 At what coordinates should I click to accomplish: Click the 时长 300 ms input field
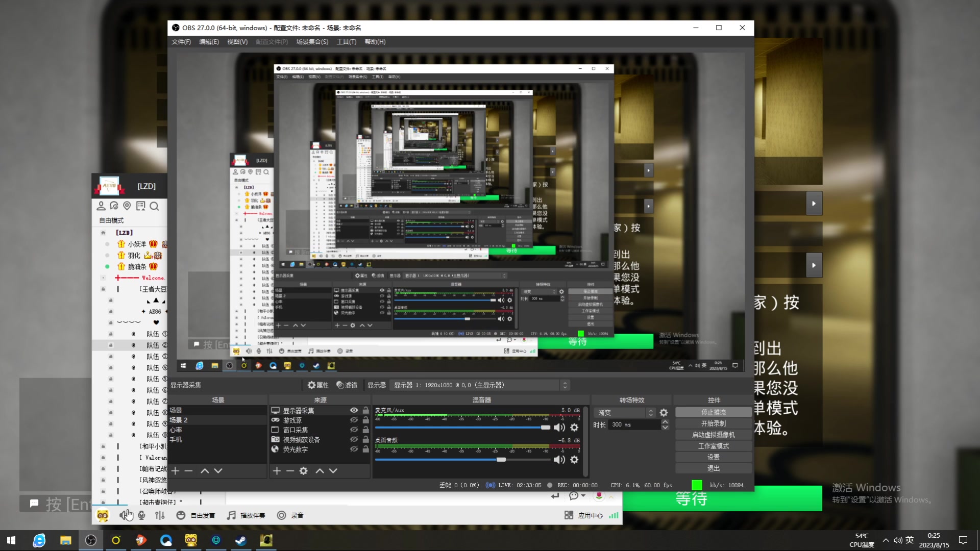pos(634,424)
